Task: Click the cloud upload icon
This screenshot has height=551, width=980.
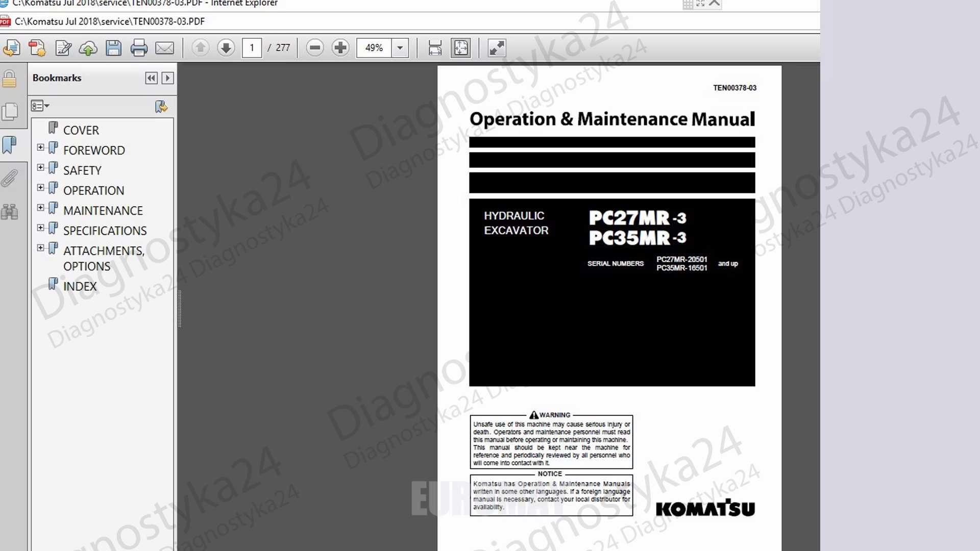Action: pos(88,48)
